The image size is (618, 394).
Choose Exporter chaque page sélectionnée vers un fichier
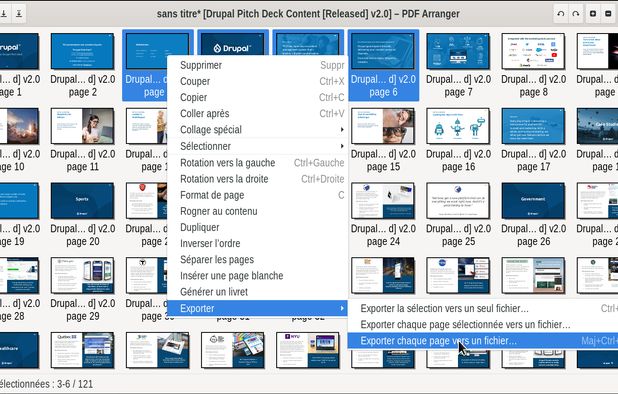pos(483,324)
